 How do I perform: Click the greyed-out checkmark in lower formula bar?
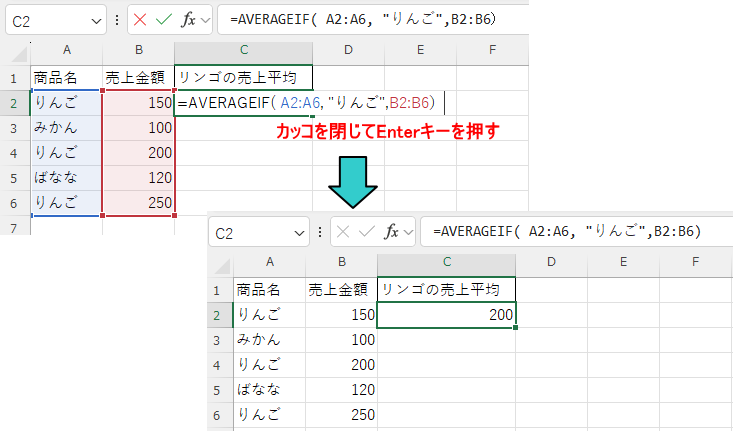(x=368, y=232)
